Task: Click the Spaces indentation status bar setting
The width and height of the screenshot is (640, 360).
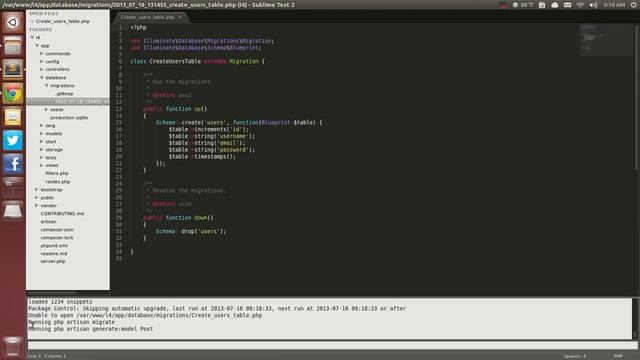Action: (x=575, y=356)
